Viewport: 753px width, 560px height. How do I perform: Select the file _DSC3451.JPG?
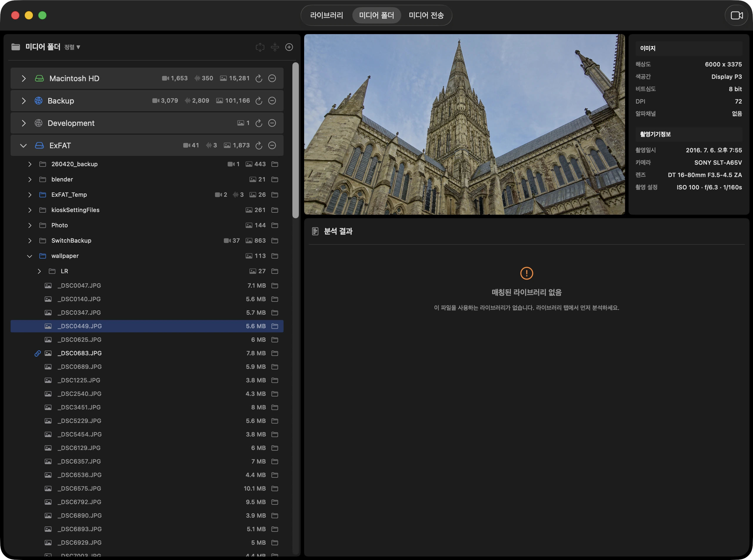pos(147,407)
